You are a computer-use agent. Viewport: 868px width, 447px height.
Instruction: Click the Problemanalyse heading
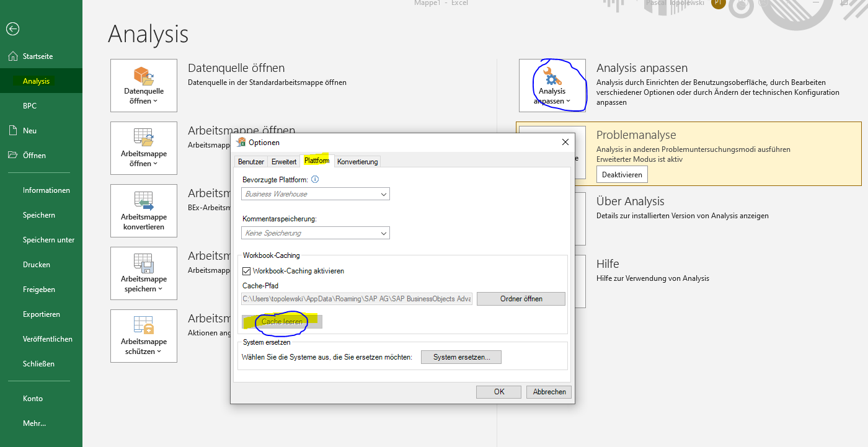(636, 135)
